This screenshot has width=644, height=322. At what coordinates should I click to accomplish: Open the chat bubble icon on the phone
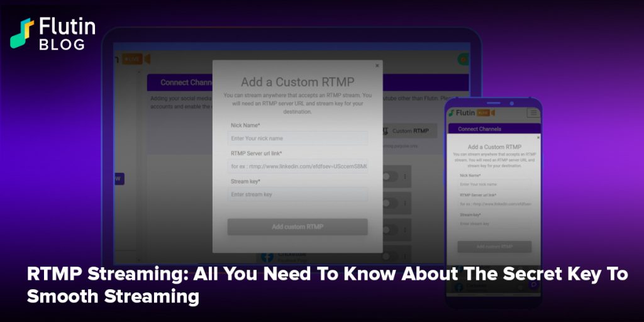[x=533, y=285]
